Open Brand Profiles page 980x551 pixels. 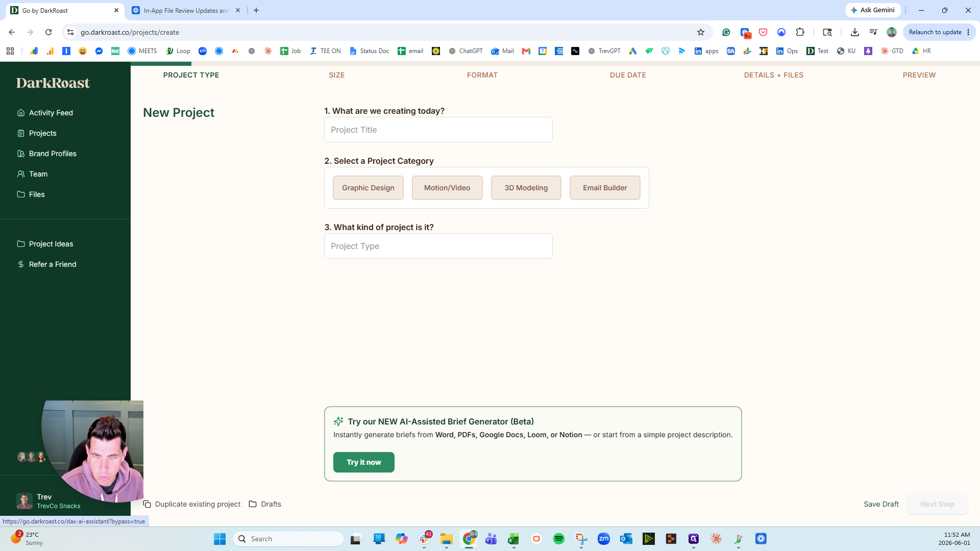(46, 154)
